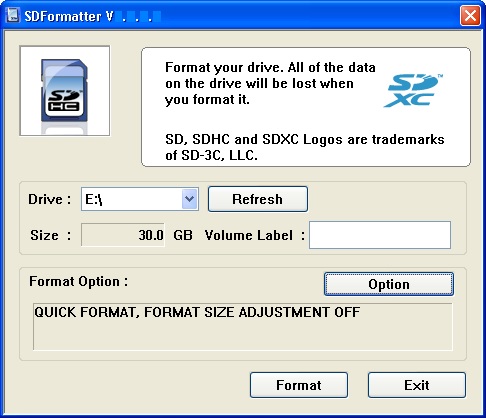Open the format Option dialog
The height and width of the screenshot is (418, 486).
point(389,284)
